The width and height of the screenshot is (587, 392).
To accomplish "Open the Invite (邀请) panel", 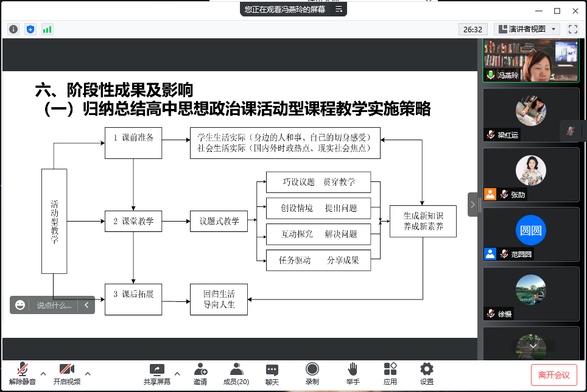I will coord(200,374).
